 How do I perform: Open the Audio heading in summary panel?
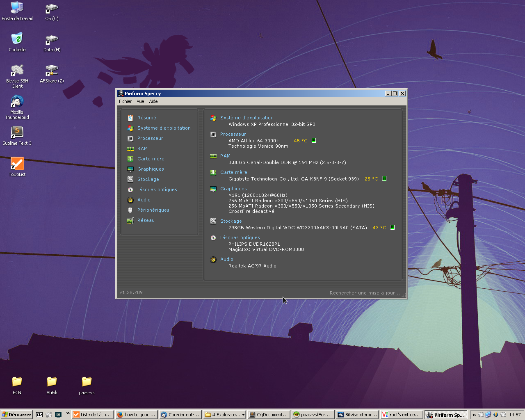227,259
